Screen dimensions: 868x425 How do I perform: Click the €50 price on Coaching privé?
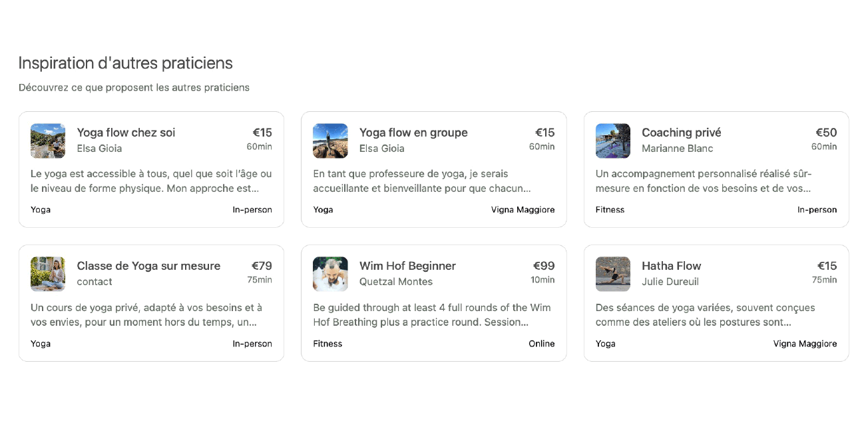point(826,133)
